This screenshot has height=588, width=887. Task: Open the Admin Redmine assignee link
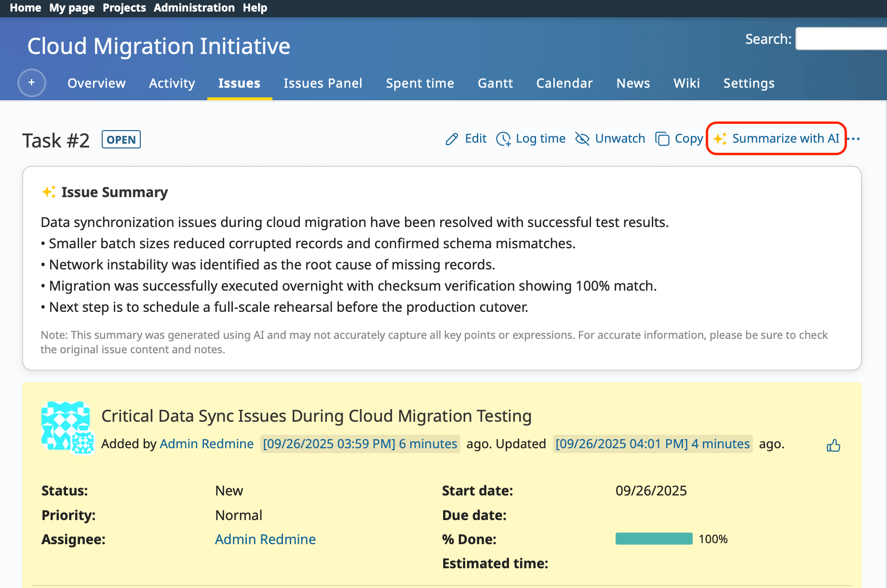pos(265,539)
